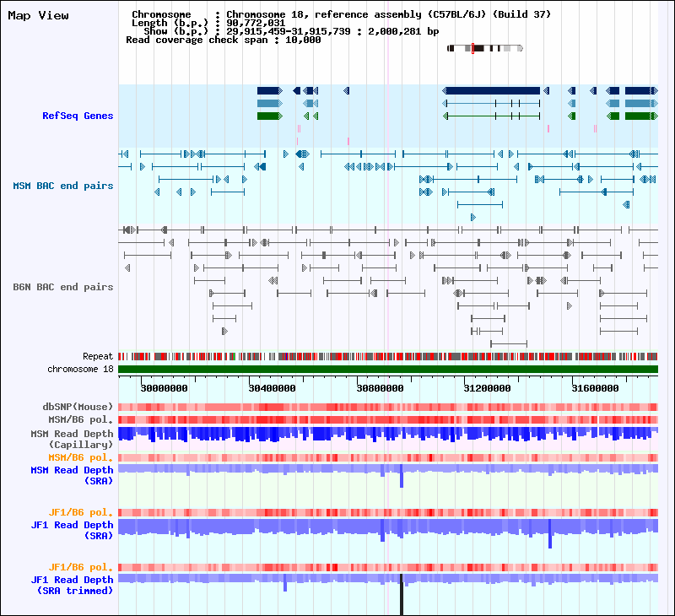Click the chromosome length value 90,772,031
675x616 pixels.
(x=256, y=23)
